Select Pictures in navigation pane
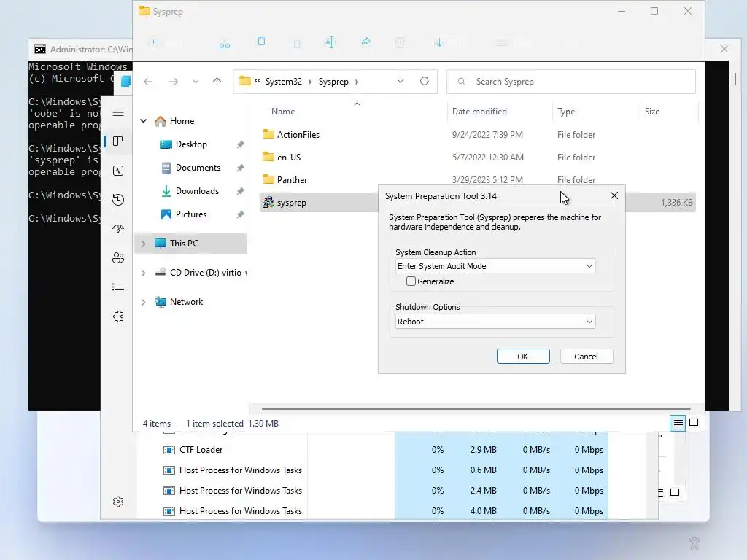Viewport: 747px width, 560px height. (191, 214)
